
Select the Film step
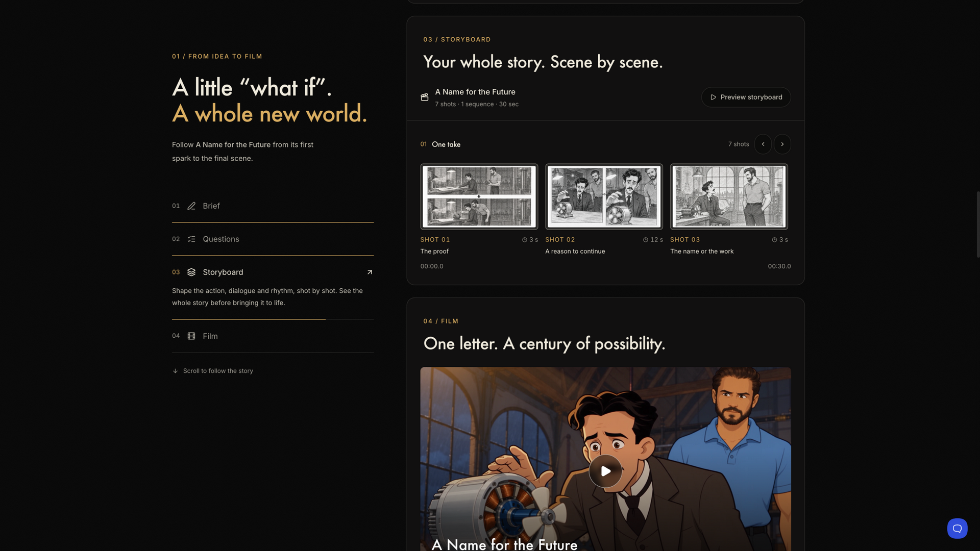tap(273, 336)
